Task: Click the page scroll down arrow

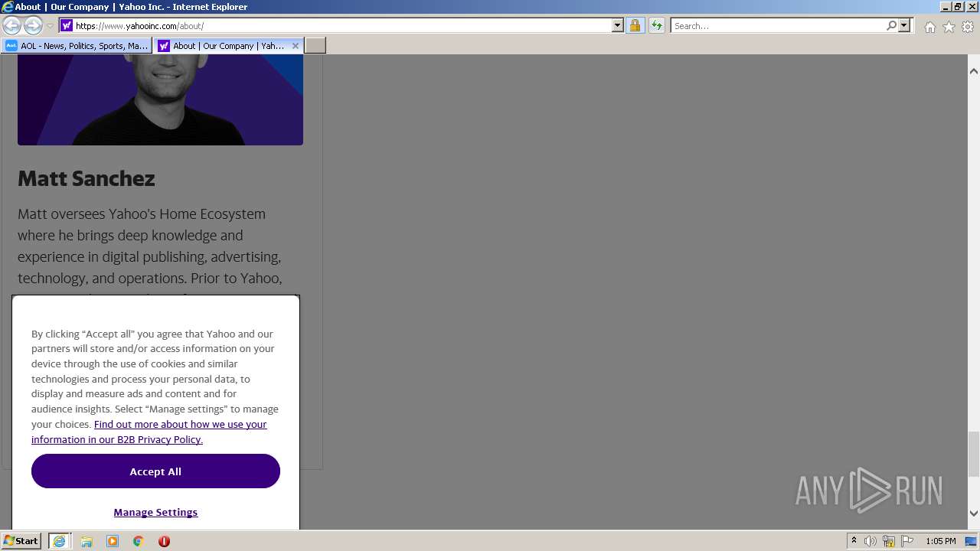Action: pos(974,514)
